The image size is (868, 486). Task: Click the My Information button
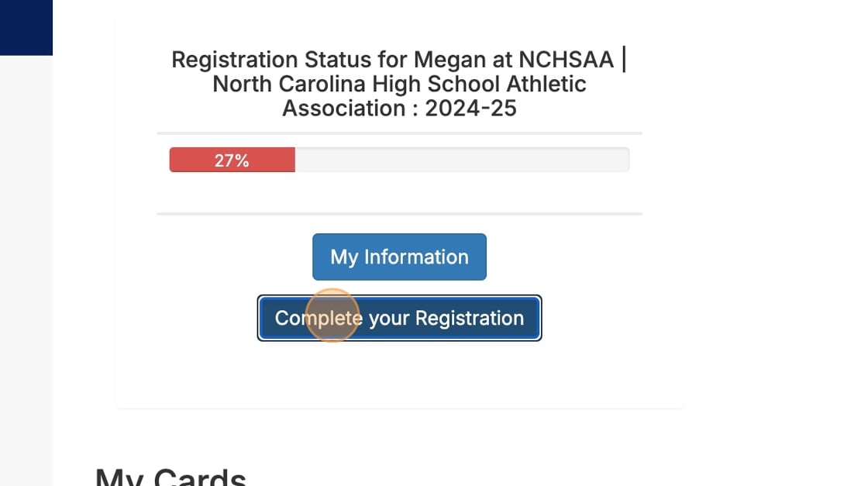[399, 257]
